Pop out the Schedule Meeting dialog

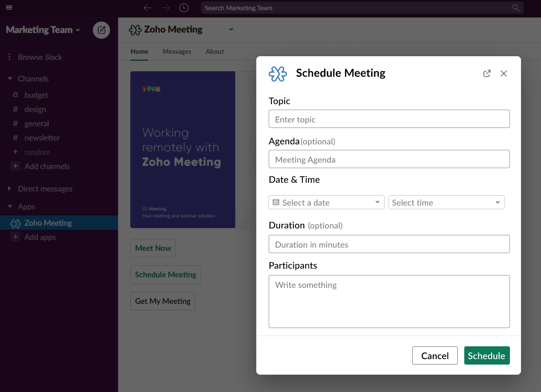487,73
